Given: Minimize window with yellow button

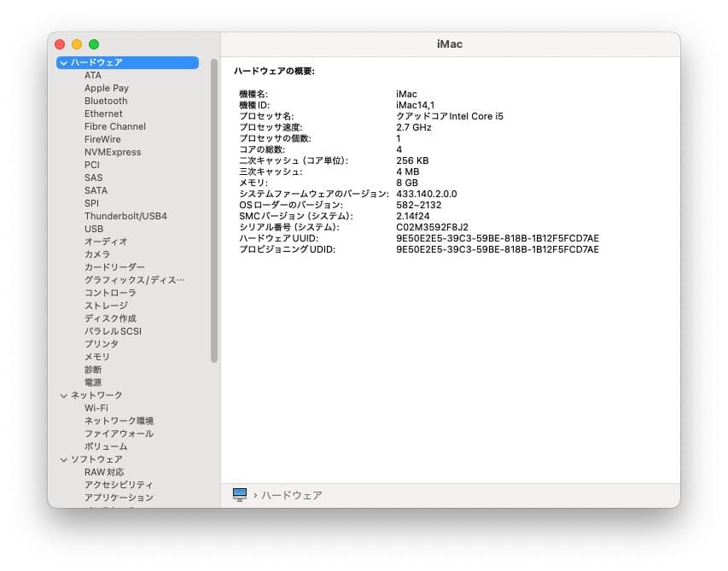Looking at the screenshot, I should tap(77, 44).
